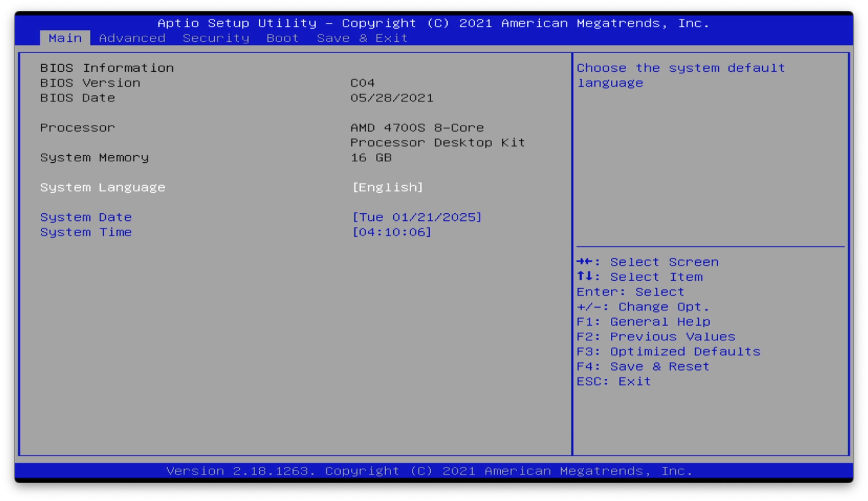Click the Aptio Setup Utility title text
The image size is (868, 501).
click(x=433, y=23)
